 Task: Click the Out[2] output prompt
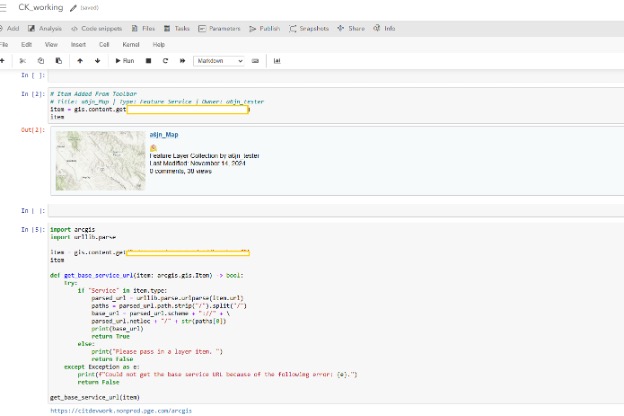33,130
